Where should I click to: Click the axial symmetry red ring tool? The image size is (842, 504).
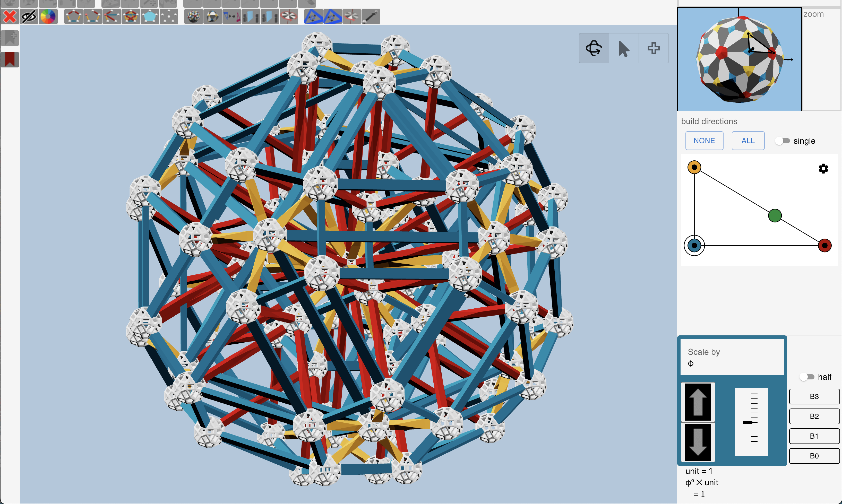[x=289, y=16]
